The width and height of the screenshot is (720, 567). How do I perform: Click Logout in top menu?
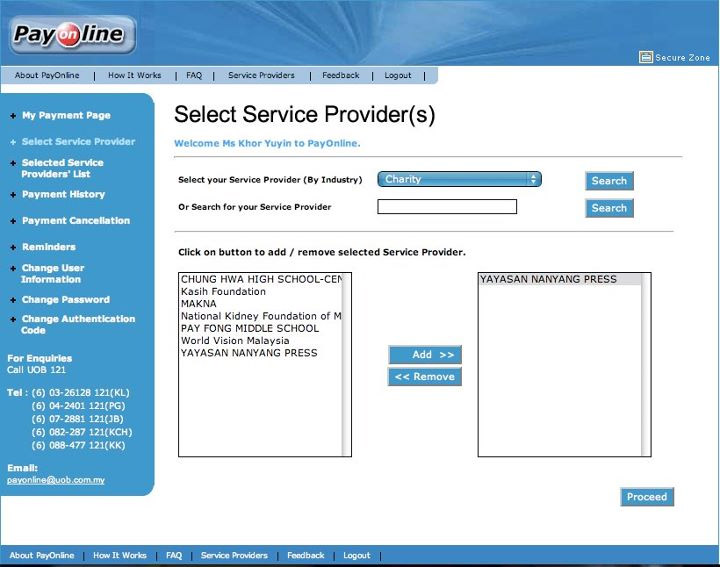click(398, 75)
